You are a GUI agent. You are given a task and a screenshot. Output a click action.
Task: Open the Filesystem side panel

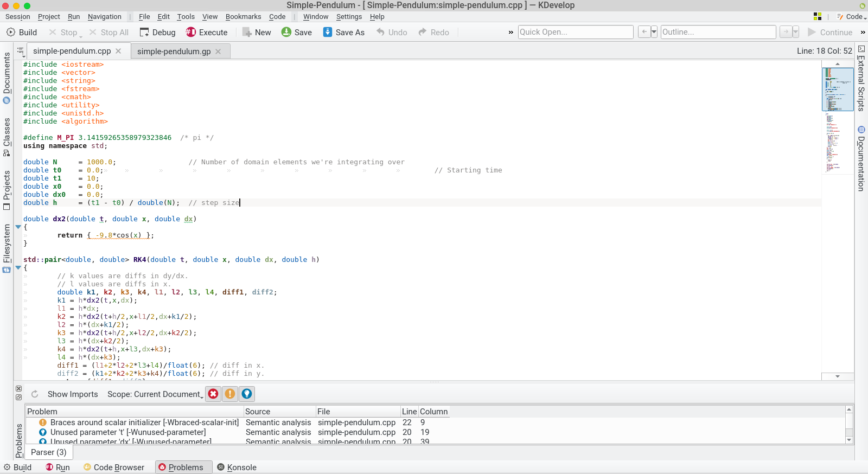click(x=7, y=248)
